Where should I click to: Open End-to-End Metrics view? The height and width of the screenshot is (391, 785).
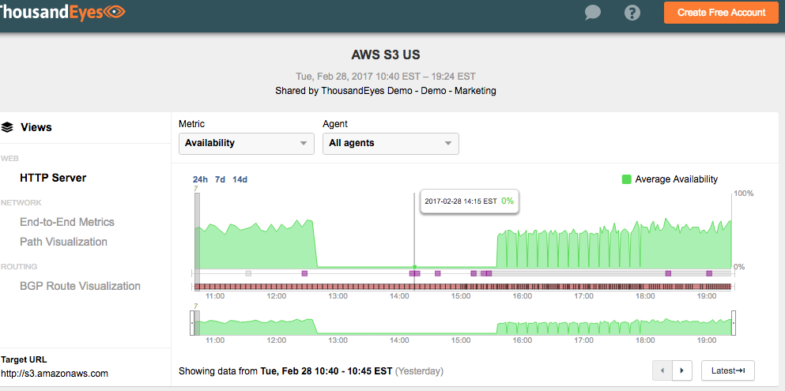tap(67, 222)
